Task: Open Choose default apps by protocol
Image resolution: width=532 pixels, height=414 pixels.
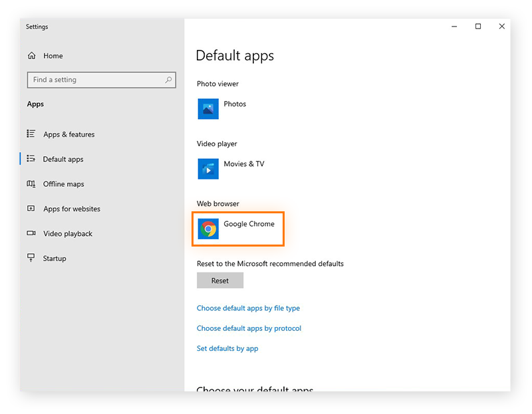Action: (x=249, y=328)
